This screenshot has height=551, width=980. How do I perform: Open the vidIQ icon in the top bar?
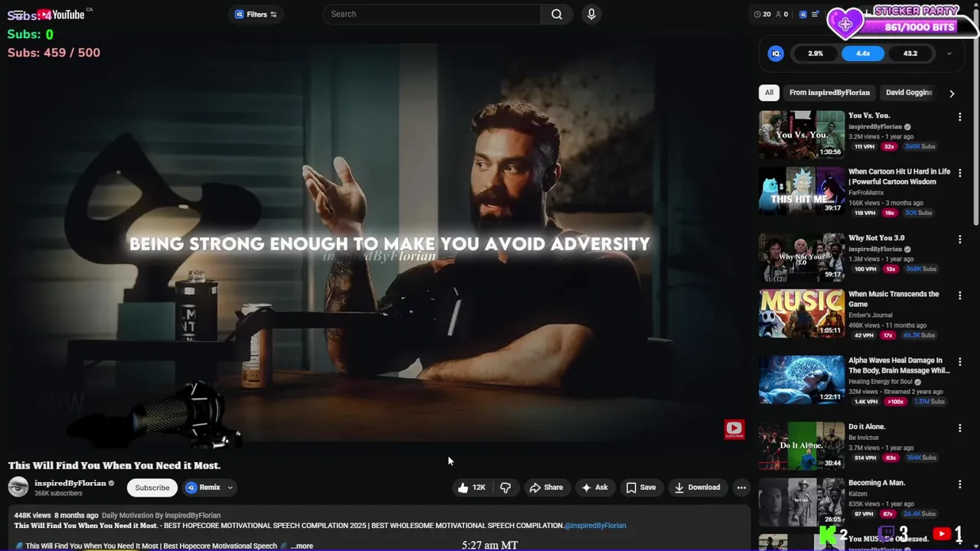[x=802, y=14]
